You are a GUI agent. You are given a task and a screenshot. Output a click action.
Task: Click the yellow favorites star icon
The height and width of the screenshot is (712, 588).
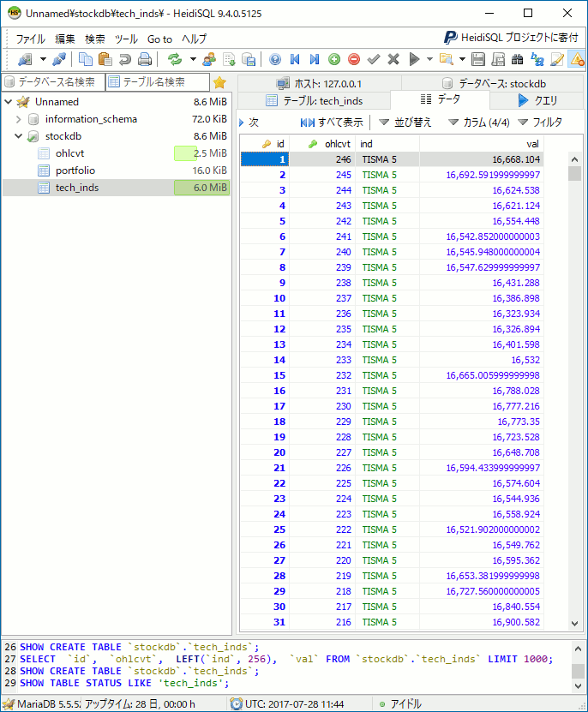point(219,82)
